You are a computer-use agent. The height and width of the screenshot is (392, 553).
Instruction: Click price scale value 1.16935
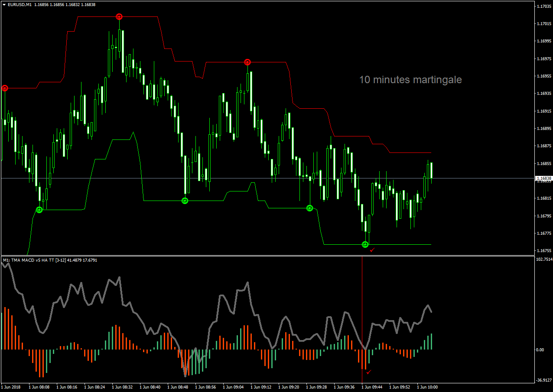point(543,94)
